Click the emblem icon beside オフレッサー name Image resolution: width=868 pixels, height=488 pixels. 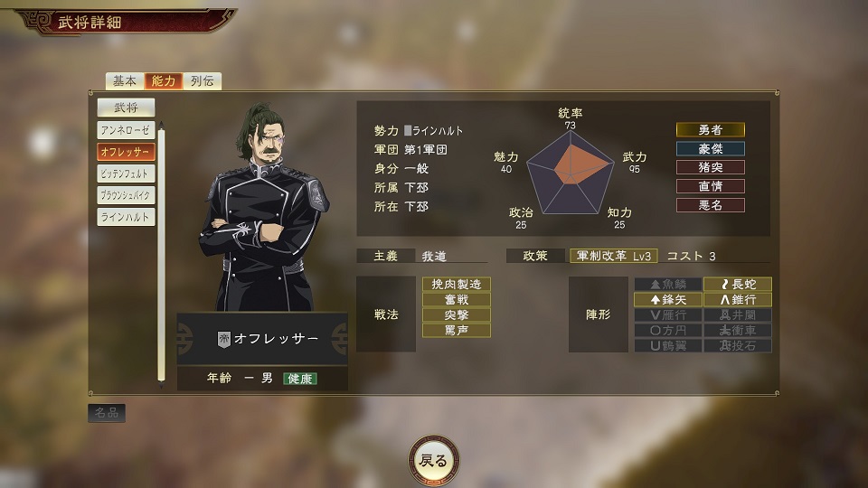tap(223, 339)
